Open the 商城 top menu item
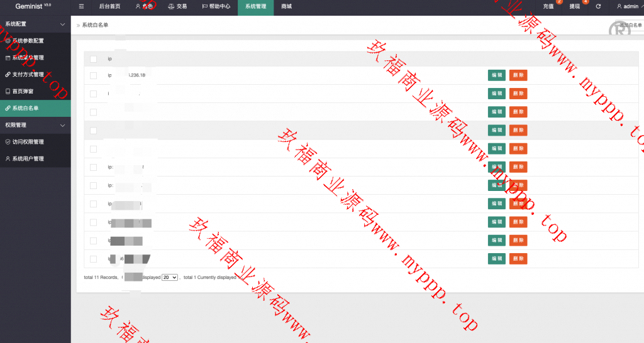This screenshot has width=644, height=343. [x=286, y=6]
